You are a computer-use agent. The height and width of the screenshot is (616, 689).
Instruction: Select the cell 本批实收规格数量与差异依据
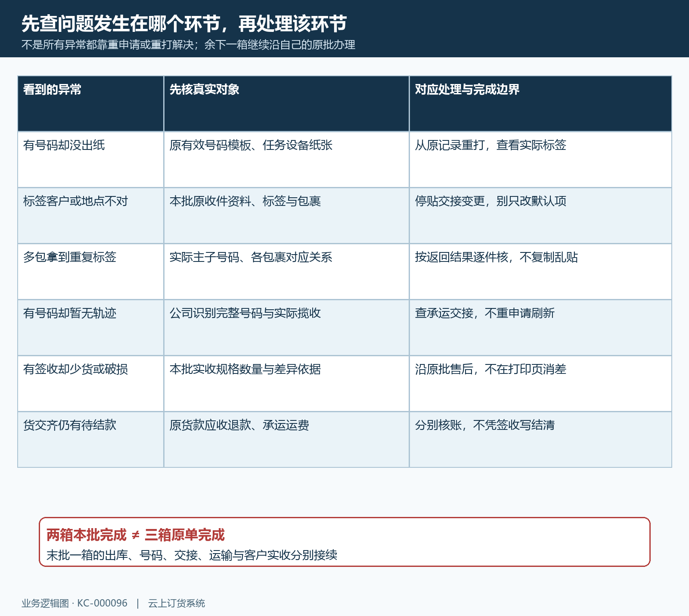click(x=286, y=383)
